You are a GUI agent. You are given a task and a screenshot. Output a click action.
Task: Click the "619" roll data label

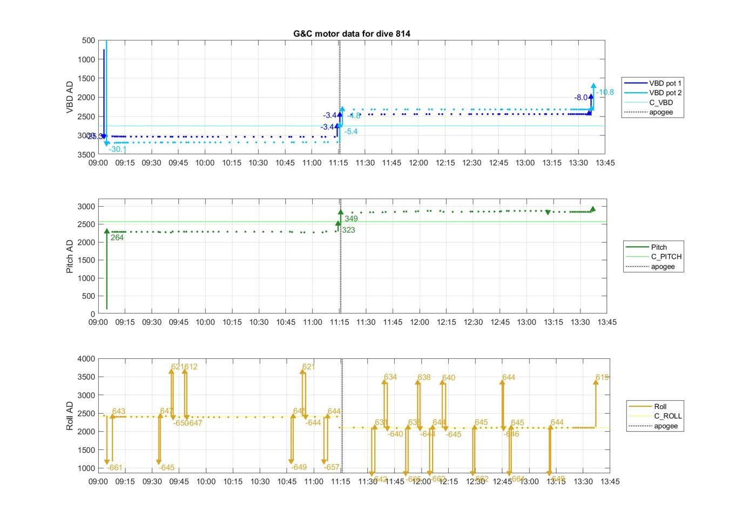(x=602, y=378)
